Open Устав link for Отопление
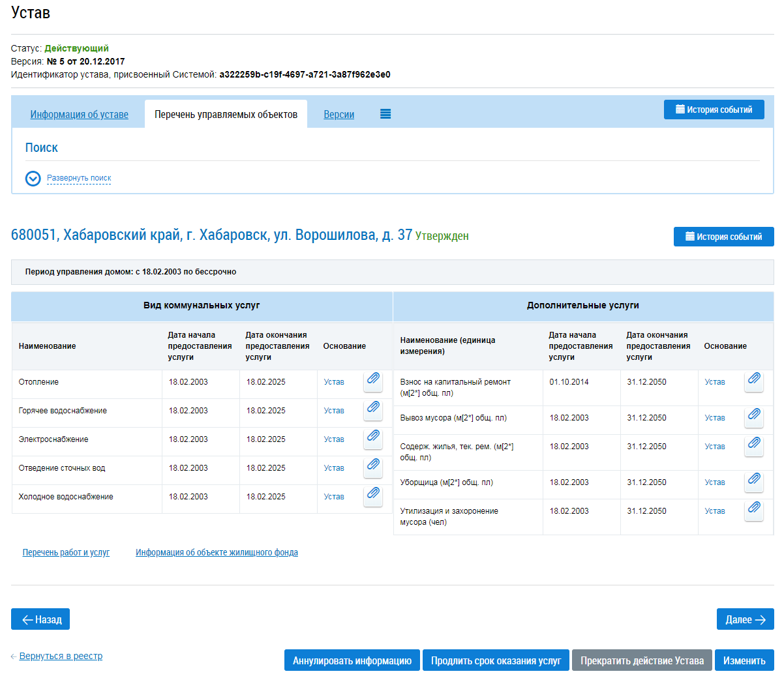784x678 pixels. click(334, 382)
